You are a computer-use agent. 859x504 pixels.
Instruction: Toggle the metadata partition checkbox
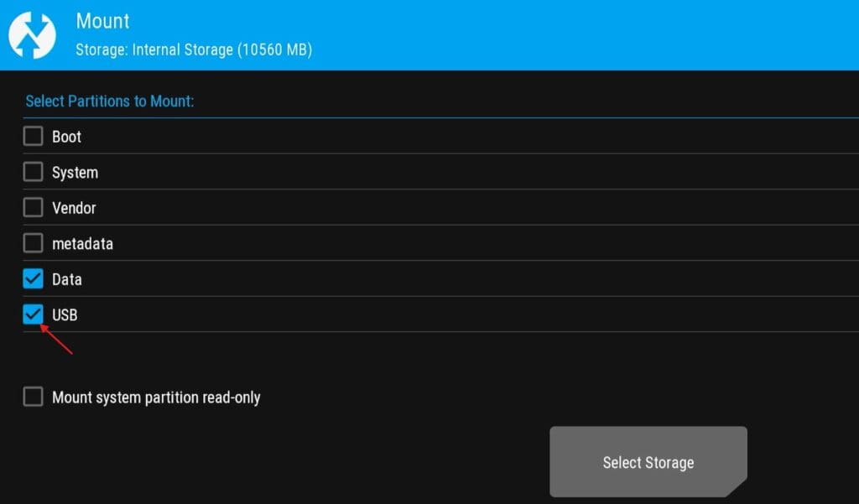[x=33, y=243]
